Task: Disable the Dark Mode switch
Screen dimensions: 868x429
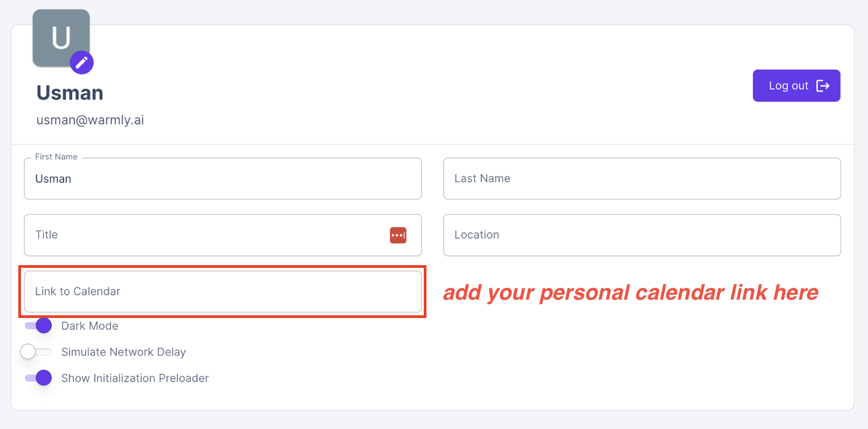Action: pos(39,326)
